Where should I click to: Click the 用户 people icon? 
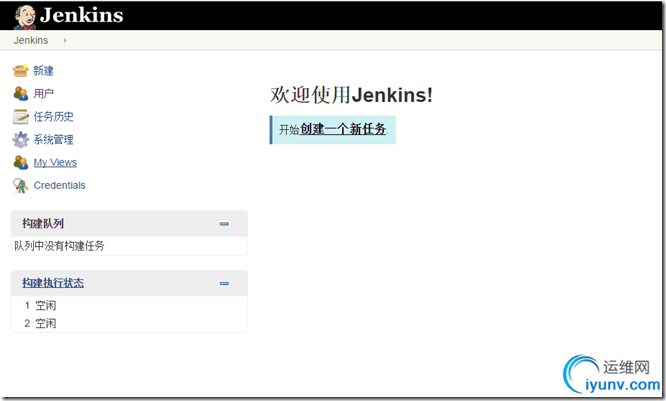pyautogui.click(x=20, y=93)
